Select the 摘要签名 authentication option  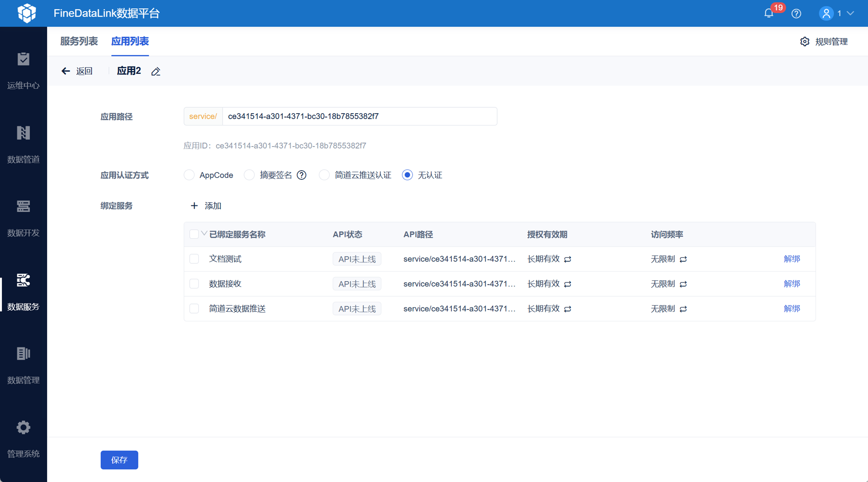click(249, 175)
